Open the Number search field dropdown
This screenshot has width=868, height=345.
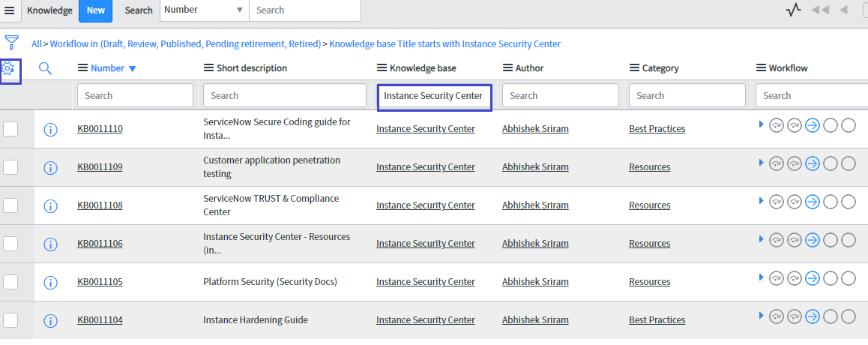tap(205, 10)
